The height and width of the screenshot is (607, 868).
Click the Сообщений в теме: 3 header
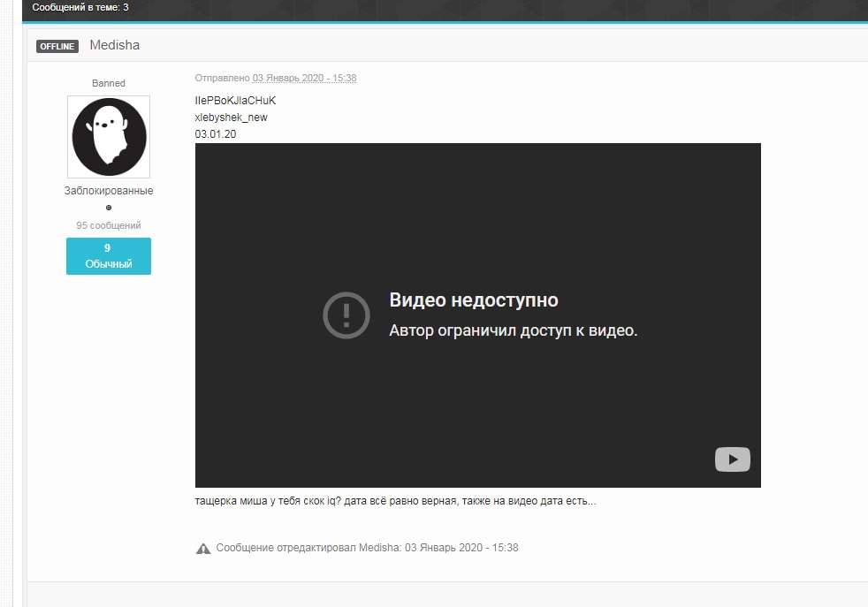click(80, 7)
